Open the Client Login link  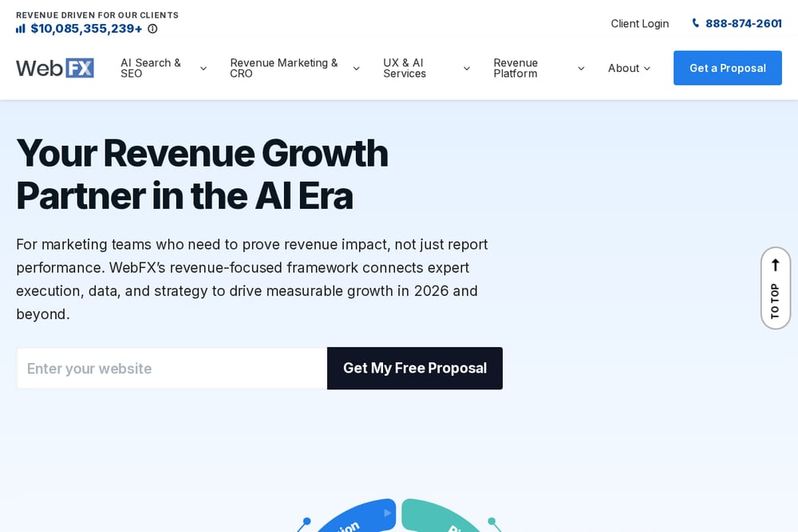click(x=640, y=23)
